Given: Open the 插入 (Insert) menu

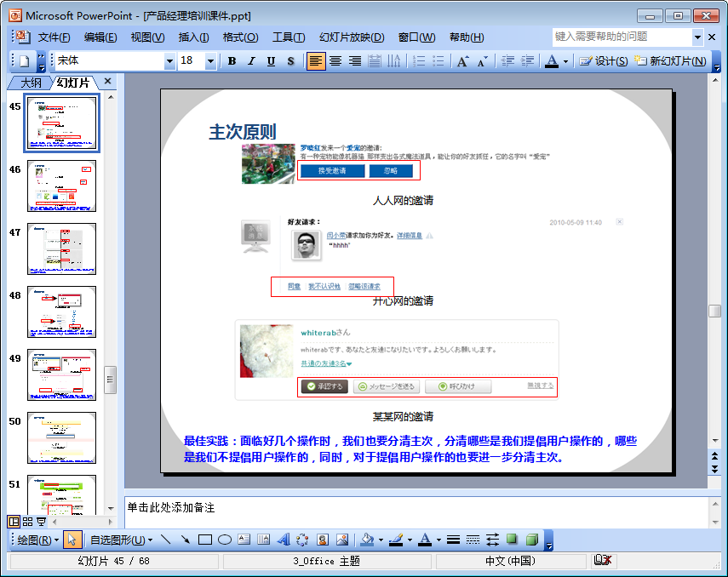Looking at the screenshot, I should click(193, 37).
